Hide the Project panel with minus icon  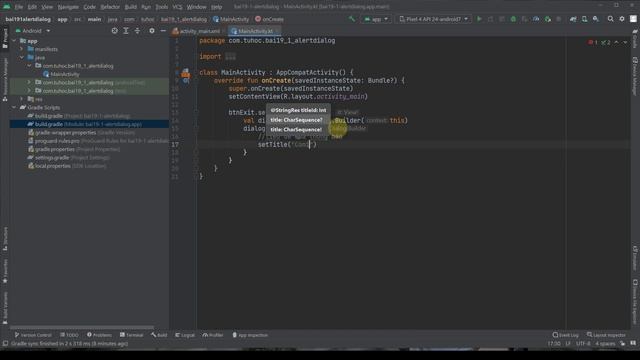point(163,31)
